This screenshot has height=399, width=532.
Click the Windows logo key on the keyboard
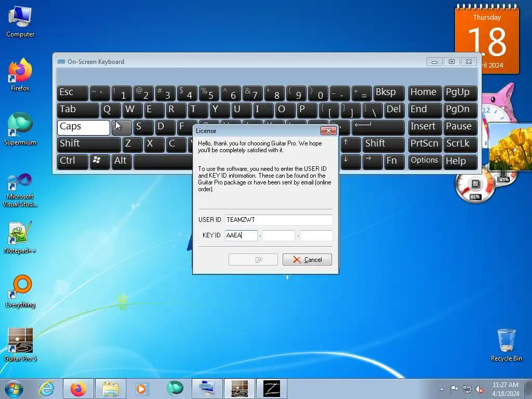100,162
